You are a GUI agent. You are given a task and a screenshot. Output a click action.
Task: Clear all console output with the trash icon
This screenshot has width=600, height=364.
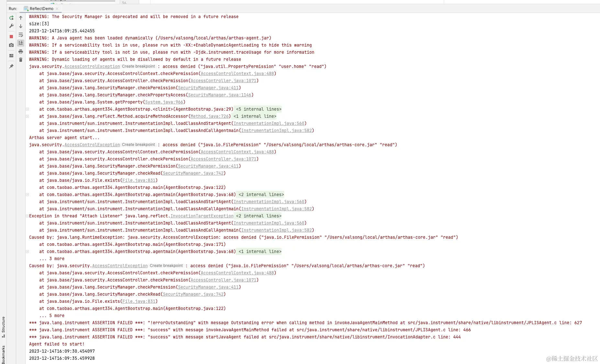(21, 60)
